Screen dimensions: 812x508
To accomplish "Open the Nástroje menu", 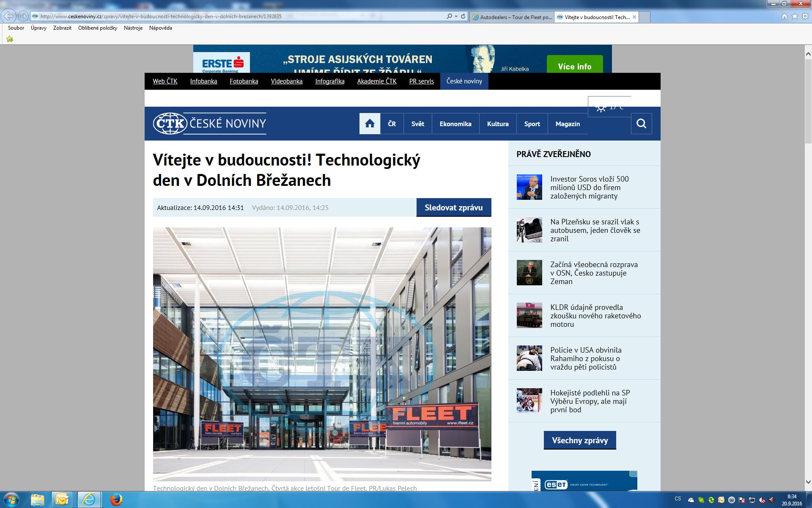I will coord(133,28).
